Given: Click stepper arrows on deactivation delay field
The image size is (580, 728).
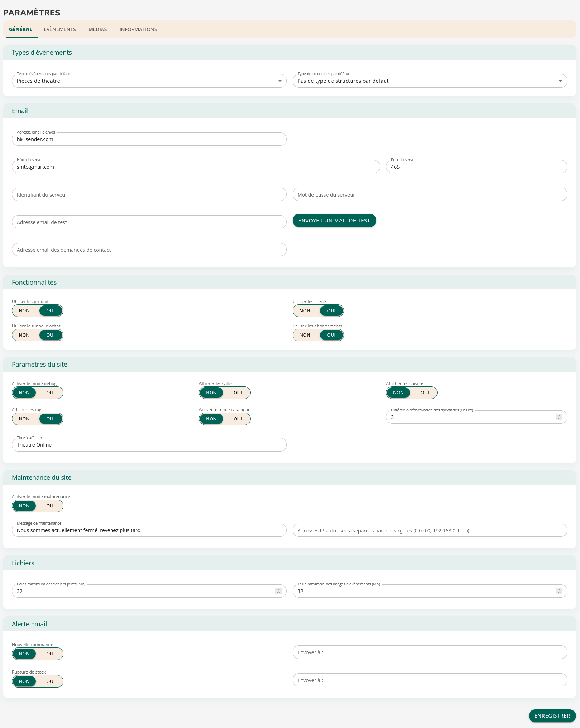Looking at the screenshot, I should [559, 417].
